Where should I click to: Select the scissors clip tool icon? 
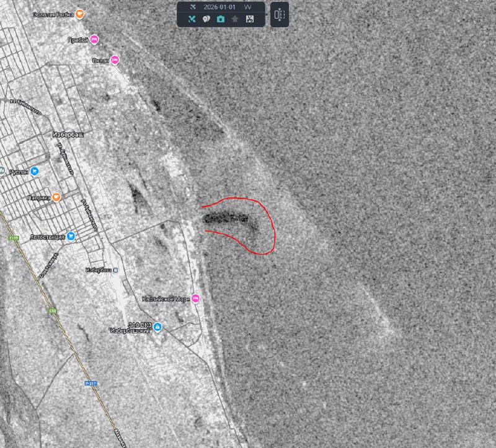(x=249, y=19)
